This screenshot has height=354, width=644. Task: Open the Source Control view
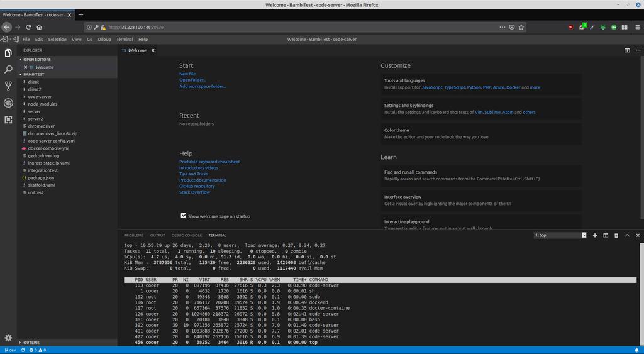[x=8, y=86]
